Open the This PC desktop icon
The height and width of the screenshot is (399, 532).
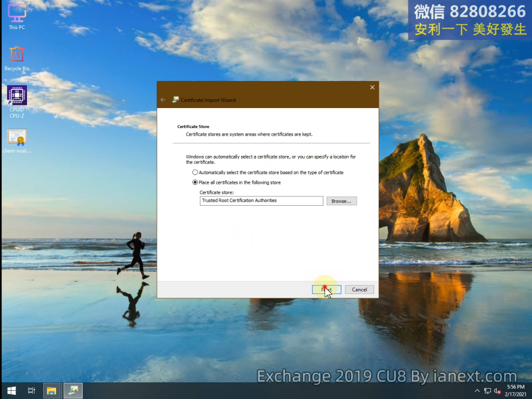[x=17, y=15]
